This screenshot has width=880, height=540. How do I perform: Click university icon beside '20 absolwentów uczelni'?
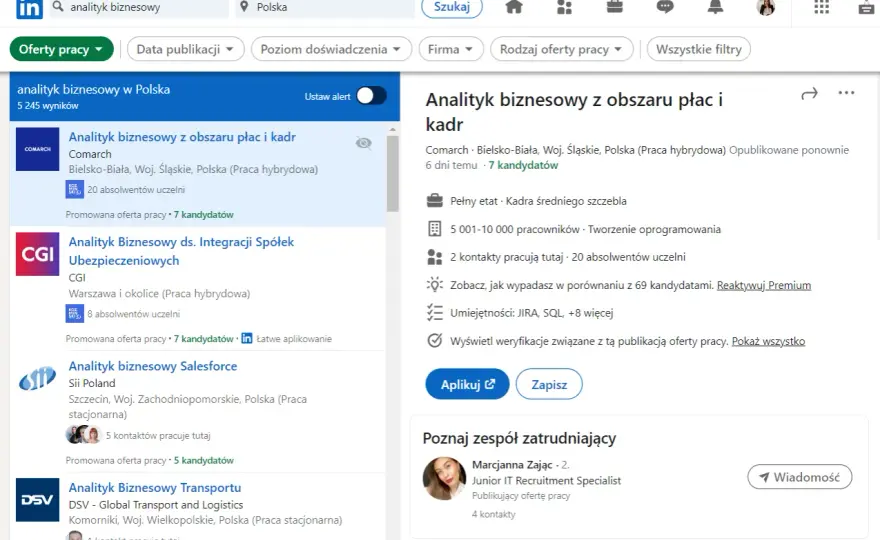pyautogui.click(x=75, y=189)
